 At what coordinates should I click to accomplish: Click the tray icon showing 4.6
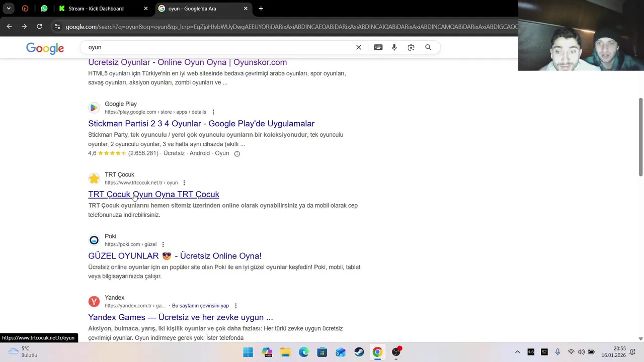[531, 352]
